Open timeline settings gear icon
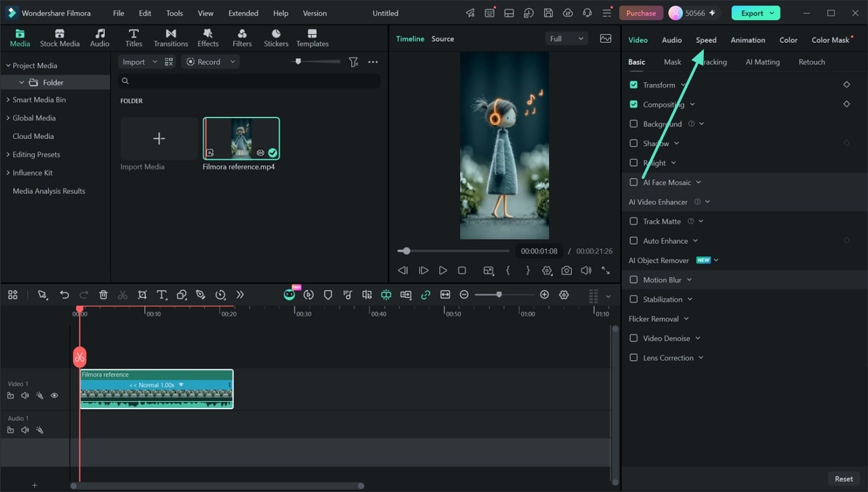Screen dimensions: 868x492 [564, 294]
